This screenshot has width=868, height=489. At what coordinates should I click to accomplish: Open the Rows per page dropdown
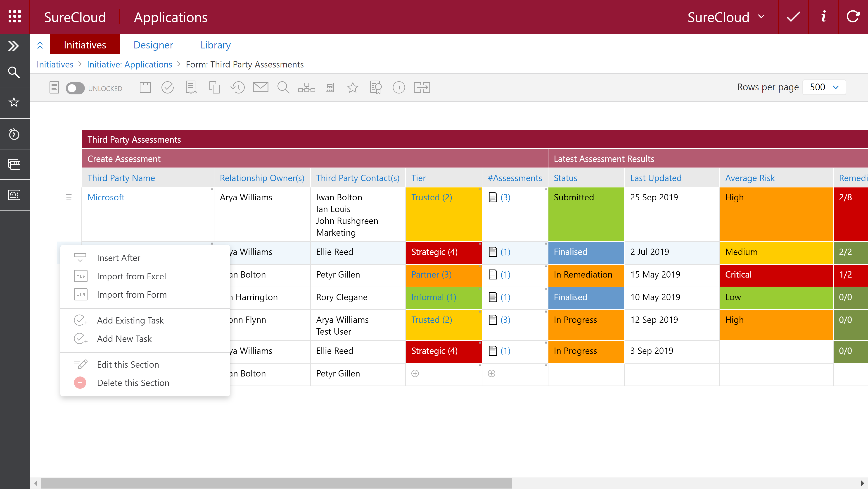click(824, 87)
